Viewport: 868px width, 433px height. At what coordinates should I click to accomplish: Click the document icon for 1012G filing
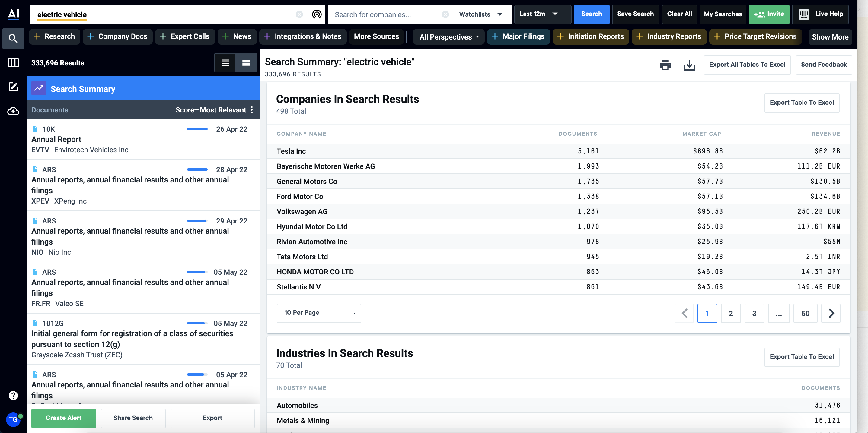[35, 323]
